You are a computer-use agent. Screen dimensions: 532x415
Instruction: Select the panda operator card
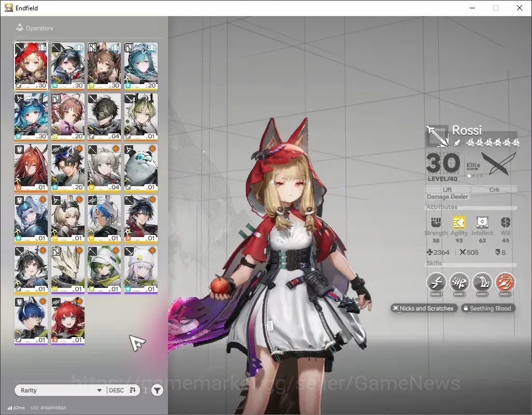point(141,168)
